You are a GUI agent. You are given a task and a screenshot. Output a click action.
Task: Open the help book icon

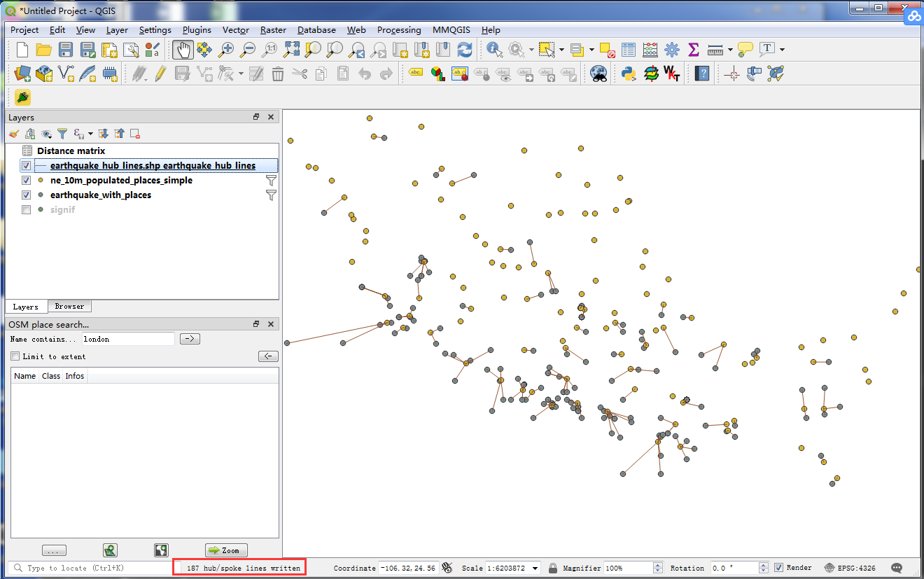tap(702, 73)
